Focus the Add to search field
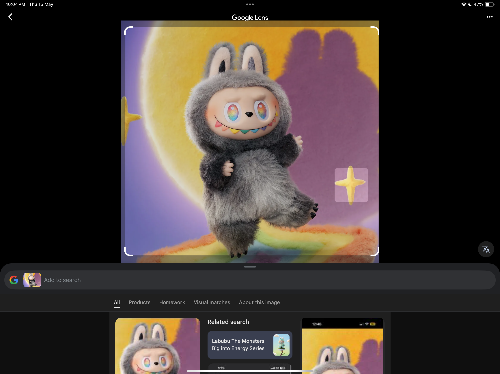Viewport: 500px width, 374px height. click(250, 280)
